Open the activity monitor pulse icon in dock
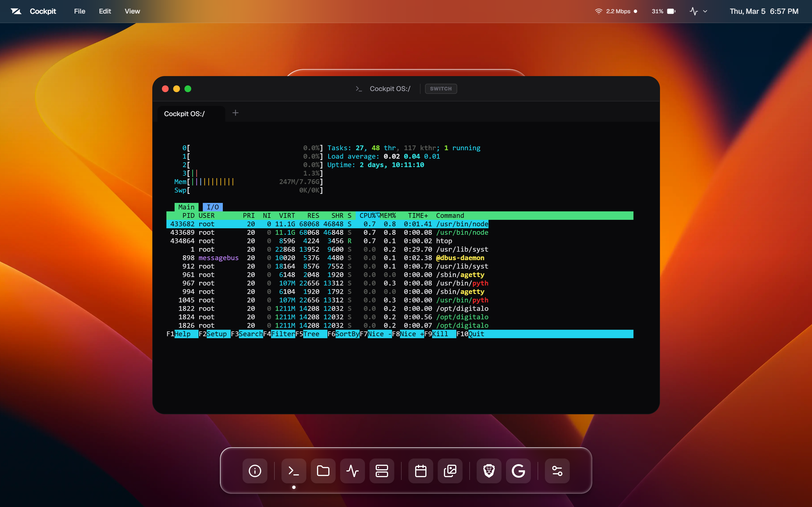The width and height of the screenshot is (812, 507). coord(352,471)
